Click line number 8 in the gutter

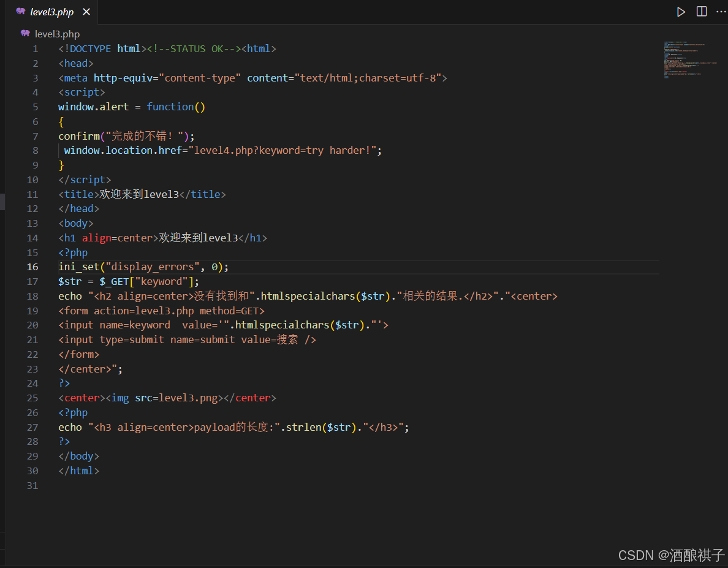pyautogui.click(x=36, y=150)
